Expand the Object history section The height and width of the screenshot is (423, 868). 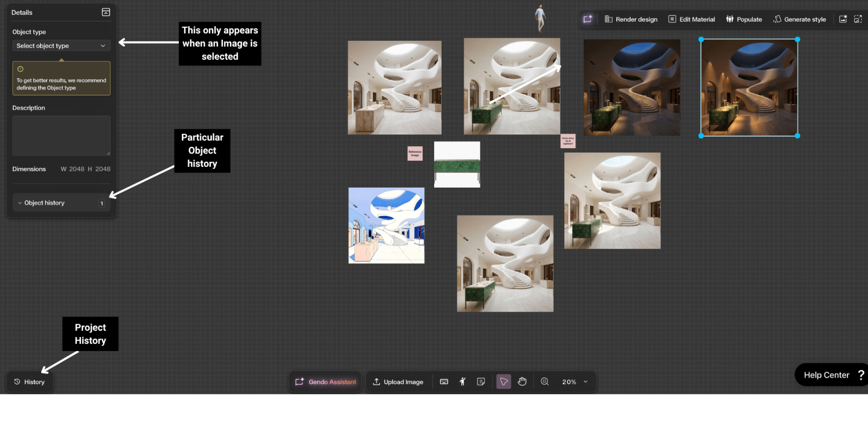pyautogui.click(x=61, y=203)
